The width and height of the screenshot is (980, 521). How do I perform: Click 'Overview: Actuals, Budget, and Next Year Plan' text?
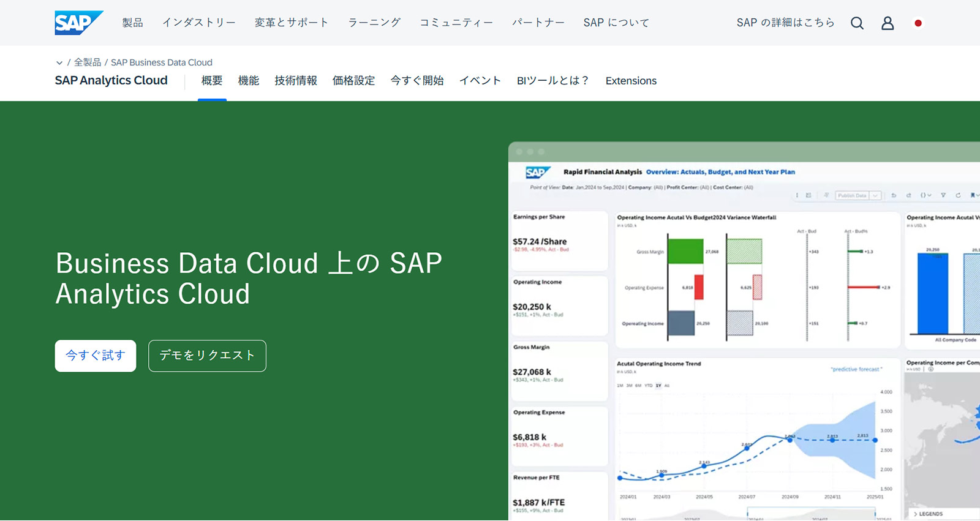(720, 172)
